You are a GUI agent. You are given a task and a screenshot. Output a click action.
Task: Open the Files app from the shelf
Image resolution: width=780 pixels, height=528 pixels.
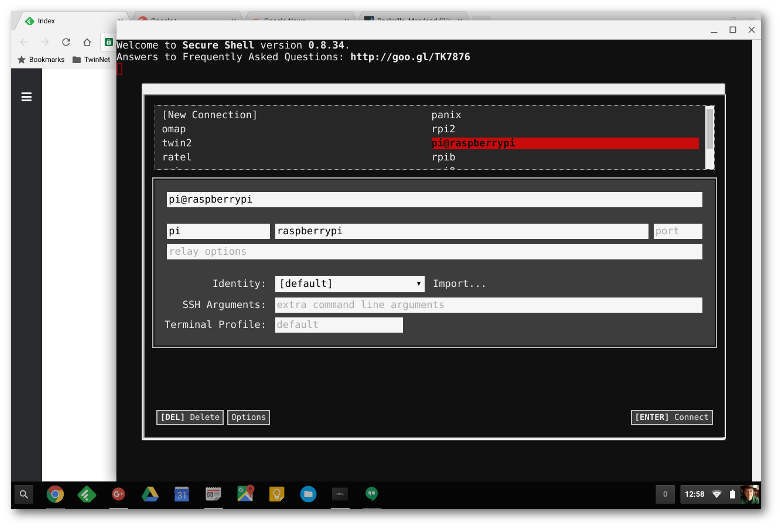[308, 494]
